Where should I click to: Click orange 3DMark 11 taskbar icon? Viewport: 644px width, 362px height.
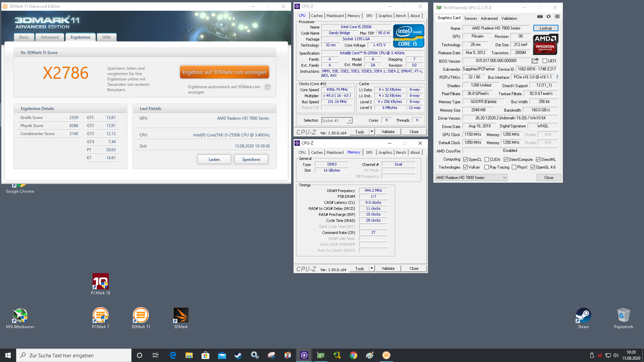click(386, 355)
